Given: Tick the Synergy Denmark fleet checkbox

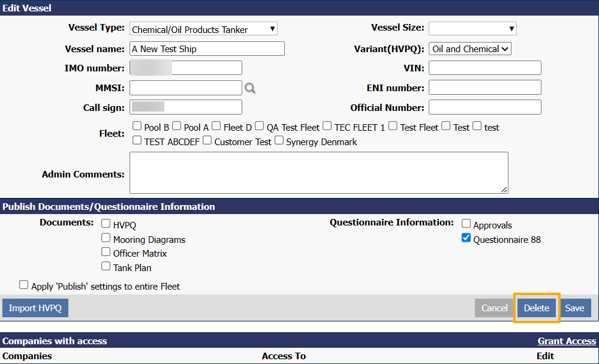Looking at the screenshot, I should pyautogui.click(x=279, y=141).
